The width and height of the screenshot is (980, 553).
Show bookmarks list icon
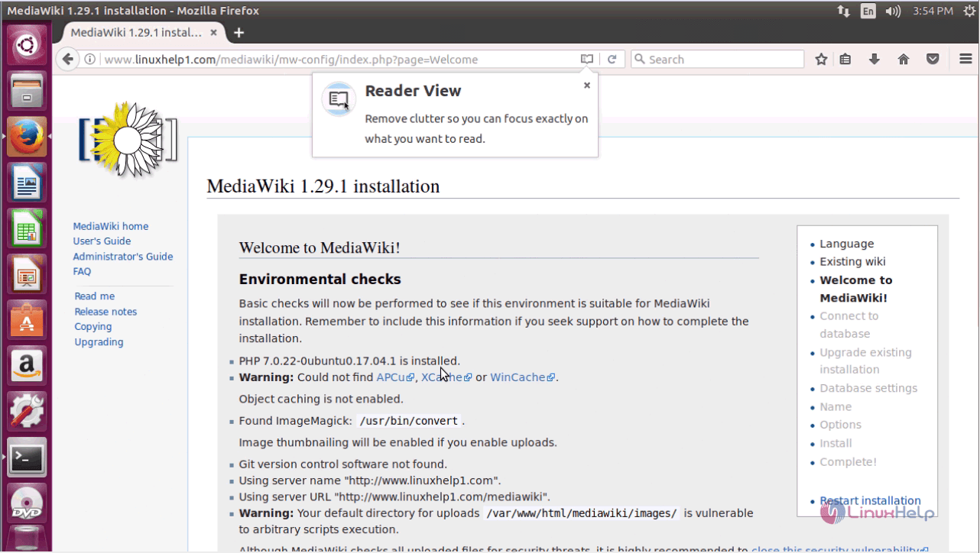pos(845,59)
